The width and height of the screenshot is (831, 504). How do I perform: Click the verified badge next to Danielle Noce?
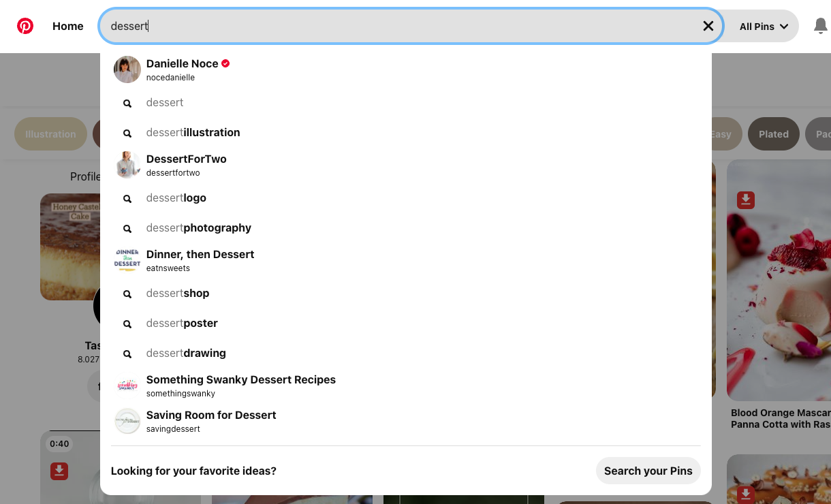point(225,63)
